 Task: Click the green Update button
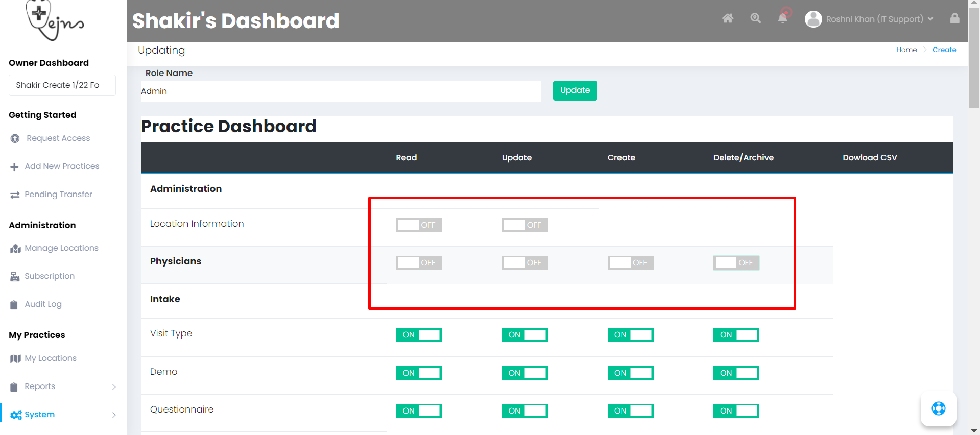coord(575,90)
